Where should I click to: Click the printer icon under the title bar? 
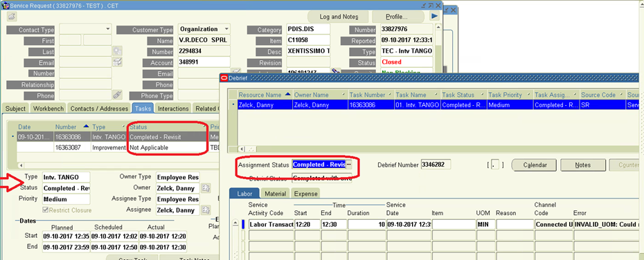(12, 17)
